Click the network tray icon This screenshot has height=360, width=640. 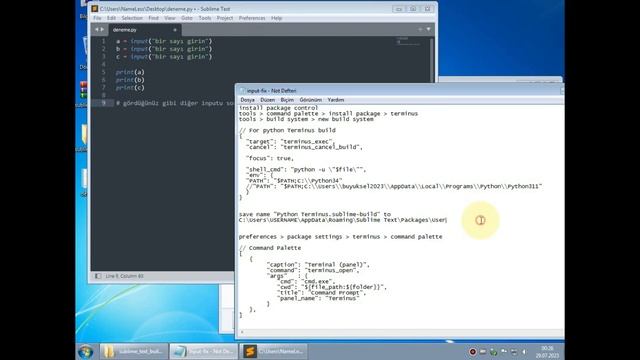514,352
